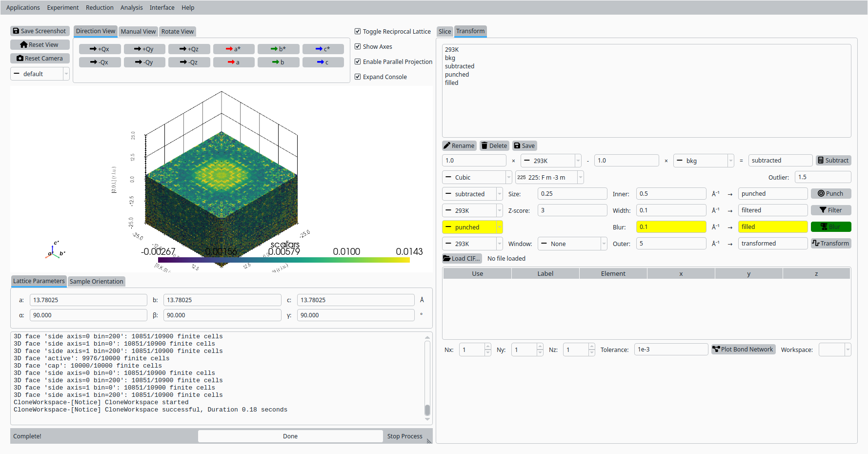Image resolution: width=868 pixels, height=454 pixels.
Task: Click the Done progress bar
Action: tap(290, 436)
